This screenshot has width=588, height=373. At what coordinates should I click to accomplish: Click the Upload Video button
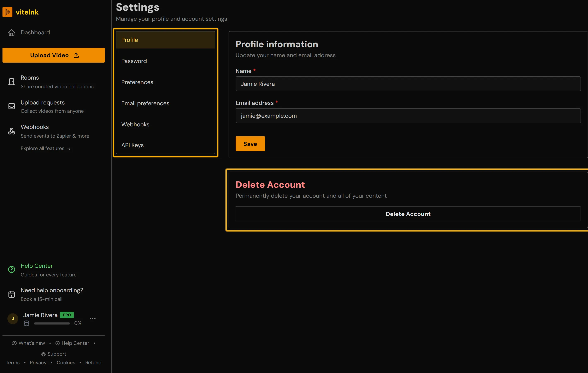coord(53,55)
